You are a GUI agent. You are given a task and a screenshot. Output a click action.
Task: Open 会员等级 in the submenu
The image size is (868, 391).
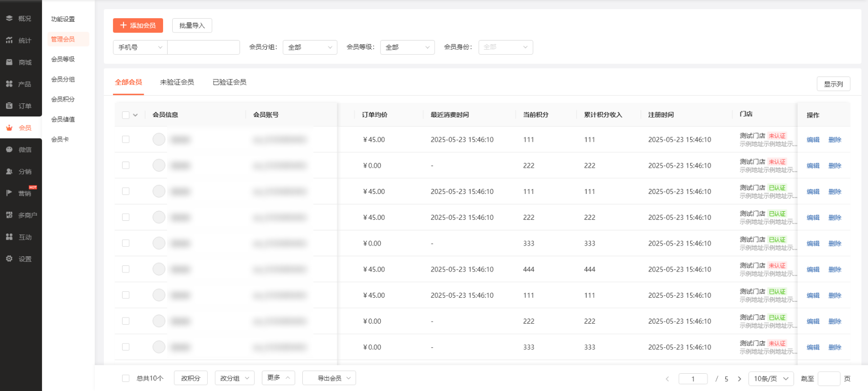point(63,59)
